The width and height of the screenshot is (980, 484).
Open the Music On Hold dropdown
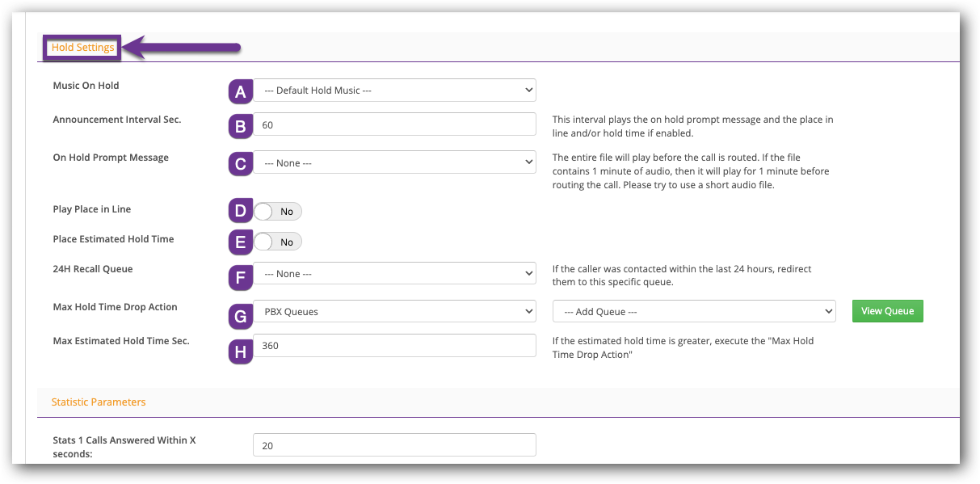pos(394,90)
